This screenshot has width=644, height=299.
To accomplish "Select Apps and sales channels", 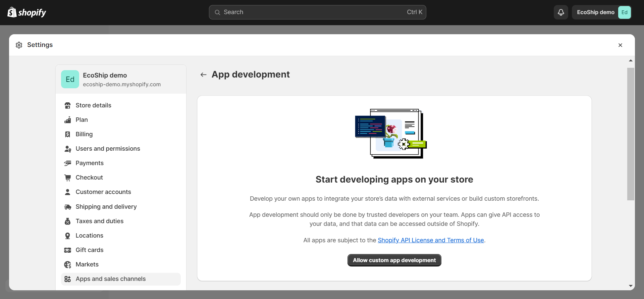I will (110, 279).
